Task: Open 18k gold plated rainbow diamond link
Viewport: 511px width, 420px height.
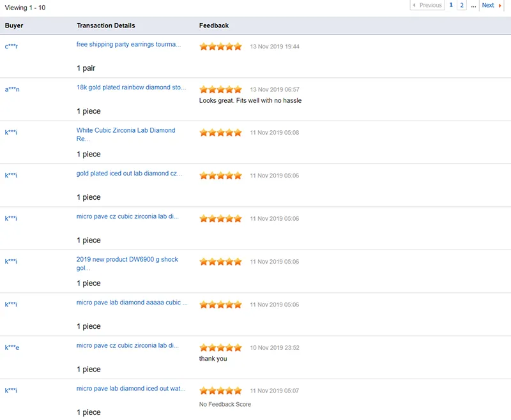Action: (131, 87)
